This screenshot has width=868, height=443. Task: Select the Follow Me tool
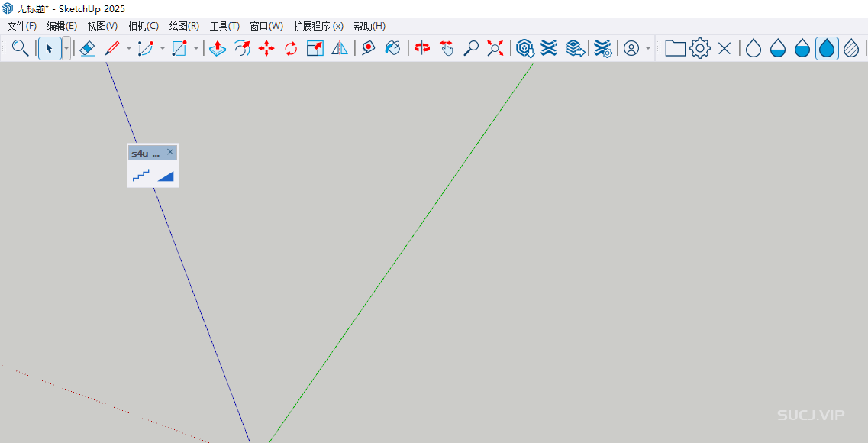pyautogui.click(x=242, y=48)
